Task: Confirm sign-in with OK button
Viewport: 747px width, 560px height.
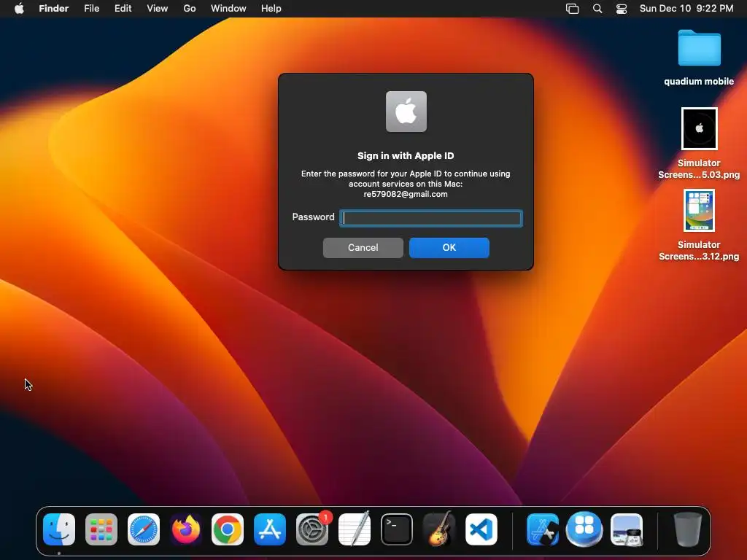Action: pyautogui.click(x=449, y=248)
